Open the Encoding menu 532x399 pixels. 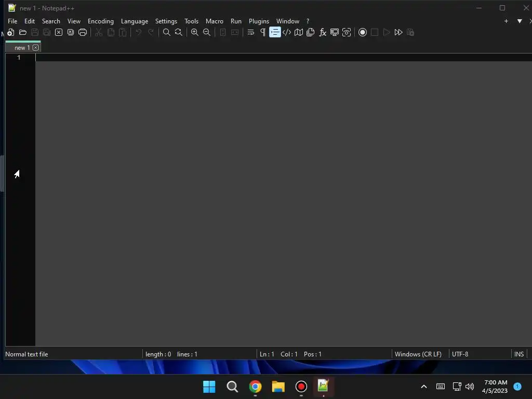[x=101, y=21]
